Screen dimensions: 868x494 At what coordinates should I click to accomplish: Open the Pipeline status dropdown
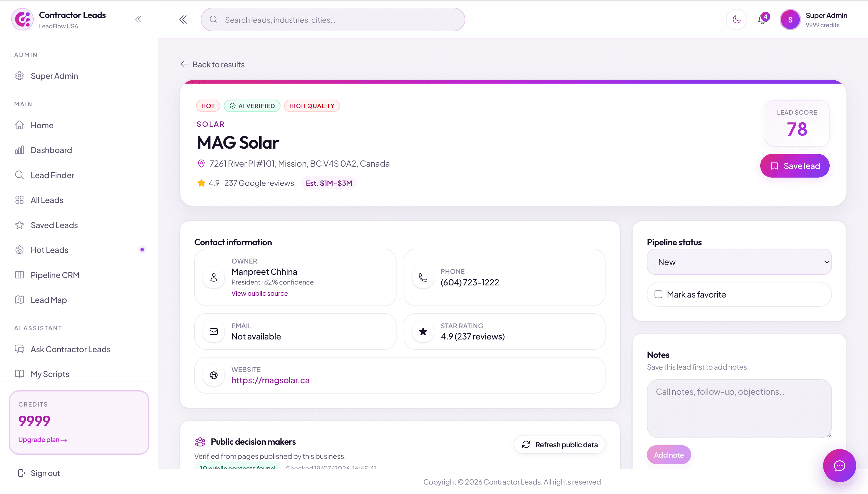click(739, 262)
